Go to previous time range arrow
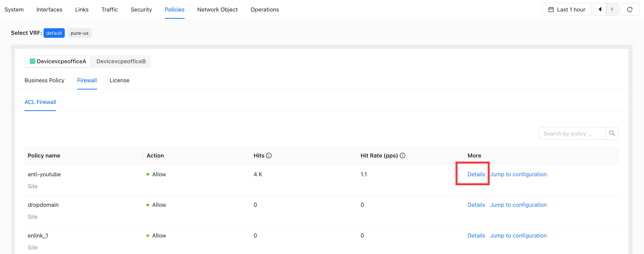The height and width of the screenshot is (254, 644). (600, 9)
